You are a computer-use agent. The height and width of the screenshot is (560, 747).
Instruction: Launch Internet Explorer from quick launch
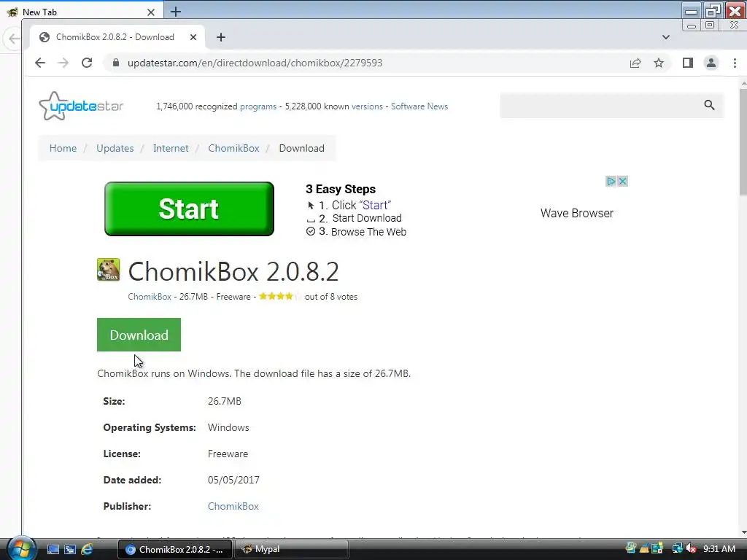[x=87, y=549]
